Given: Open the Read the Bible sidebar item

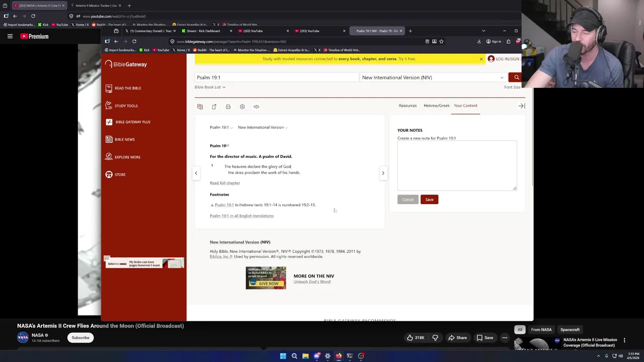Looking at the screenshot, I should [123, 88].
